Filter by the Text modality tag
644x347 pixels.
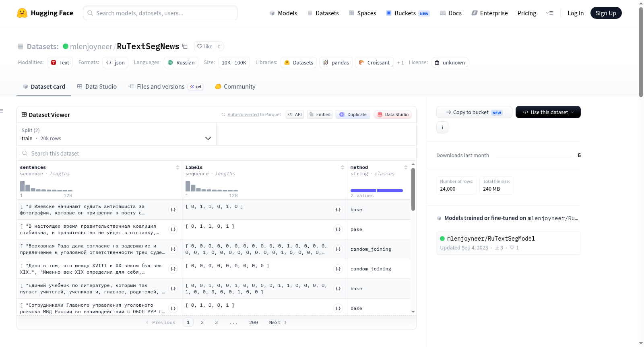point(60,62)
